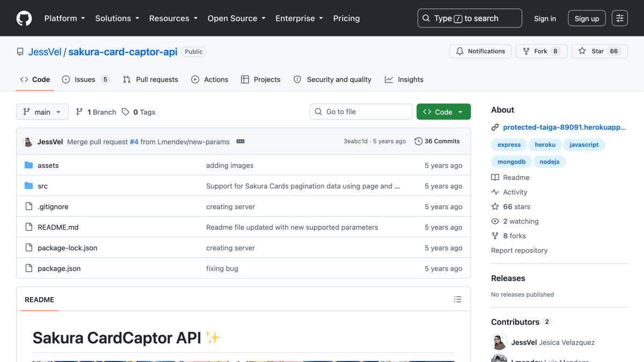
Task: Click the Sign in link
Action: pos(545,18)
